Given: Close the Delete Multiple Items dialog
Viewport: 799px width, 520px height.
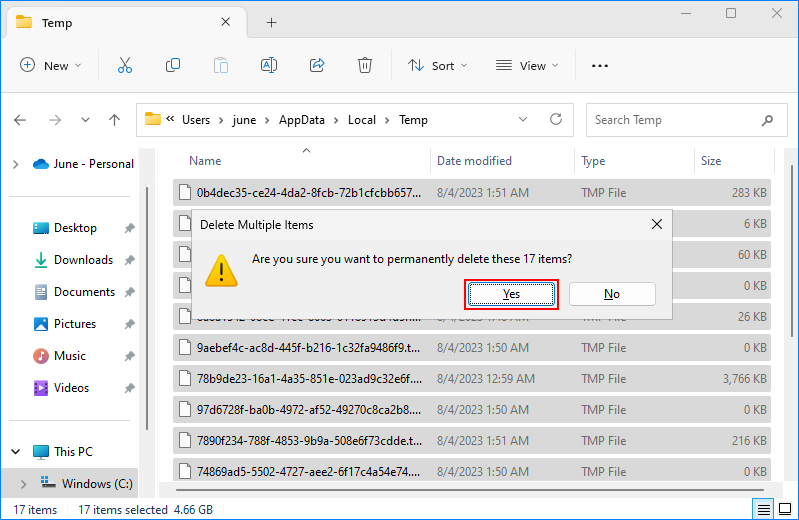Looking at the screenshot, I should 657,224.
